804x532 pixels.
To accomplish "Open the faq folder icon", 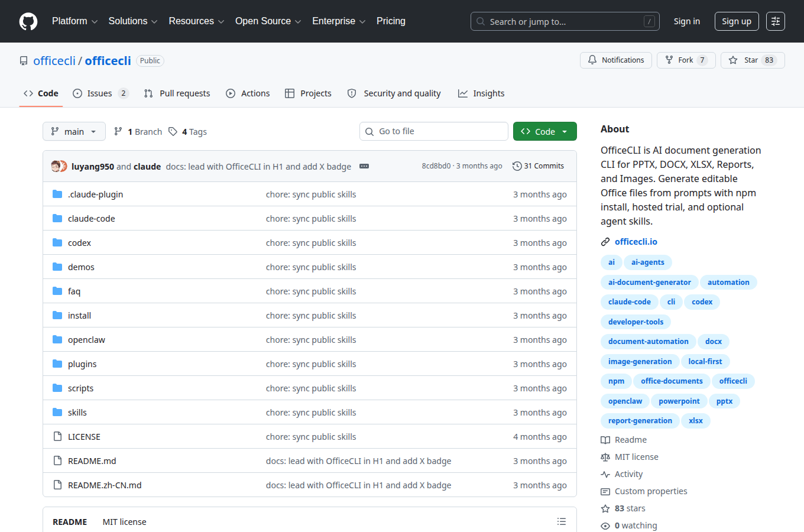I will coord(57,291).
